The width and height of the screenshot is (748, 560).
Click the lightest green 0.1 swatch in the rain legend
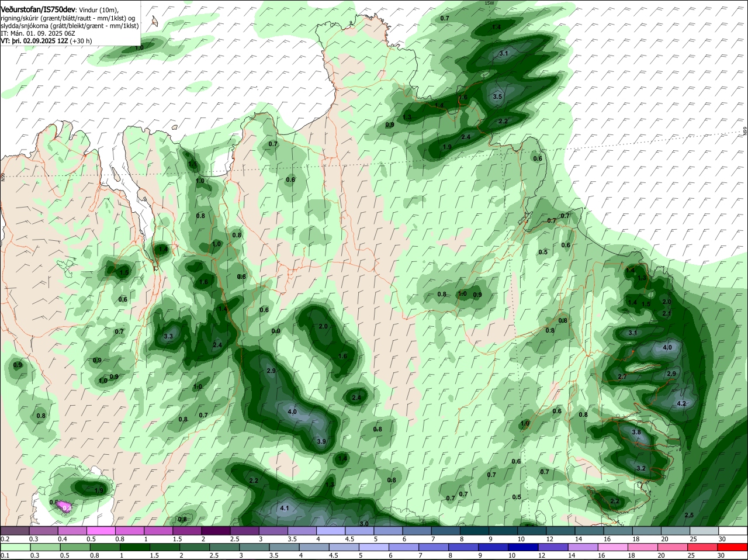point(15,547)
